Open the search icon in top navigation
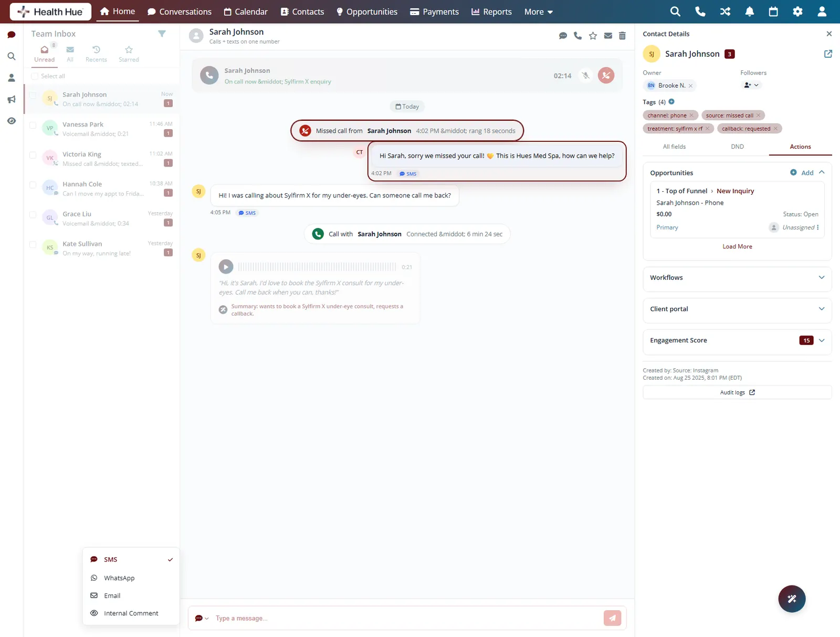The image size is (840, 637). [x=675, y=12]
